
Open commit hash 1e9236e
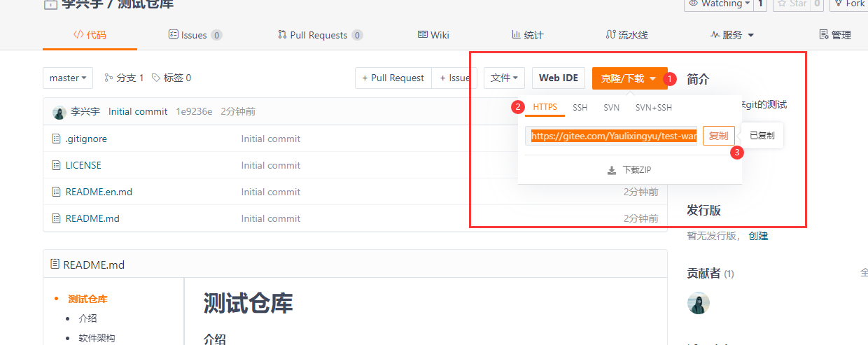coord(194,111)
